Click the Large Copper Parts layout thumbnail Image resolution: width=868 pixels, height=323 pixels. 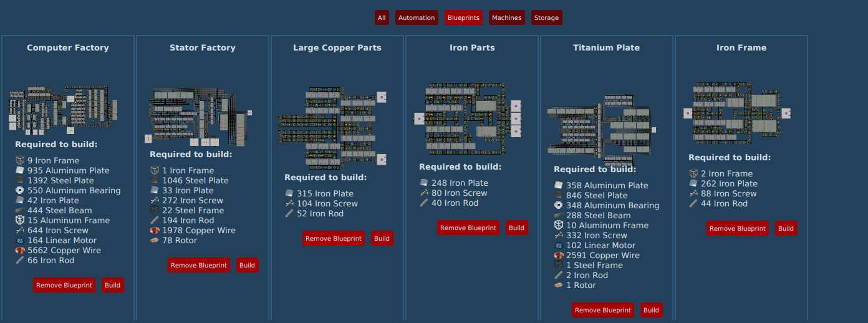pos(332,128)
